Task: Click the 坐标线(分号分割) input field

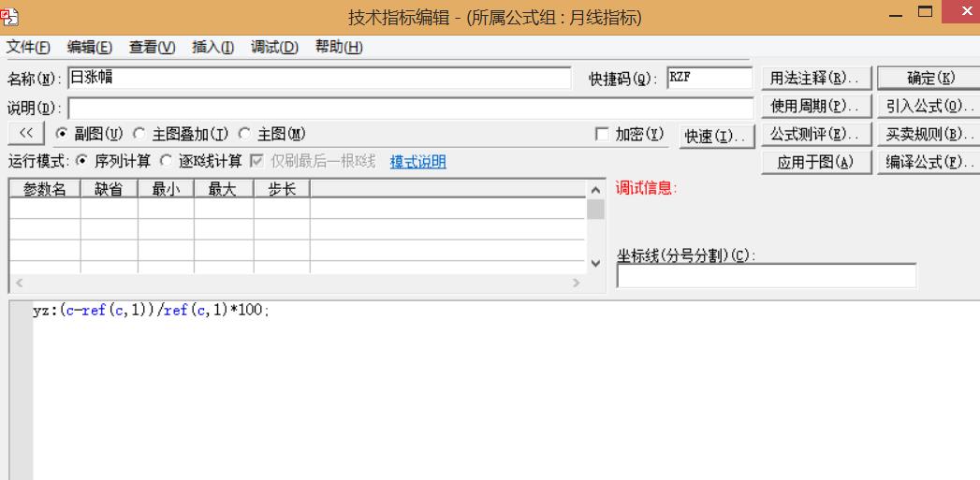Action: [x=767, y=276]
